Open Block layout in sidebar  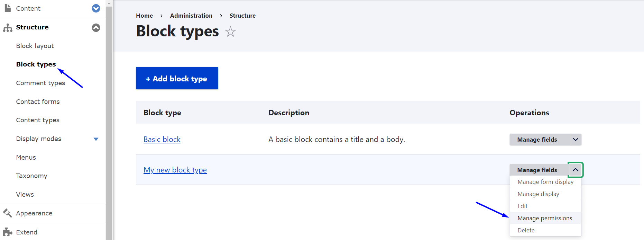click(35, 46)
